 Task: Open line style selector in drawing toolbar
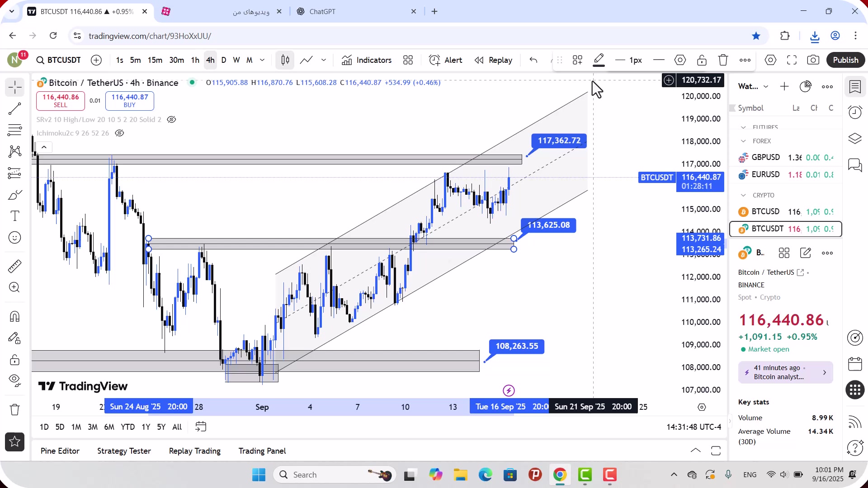point(659,60)
